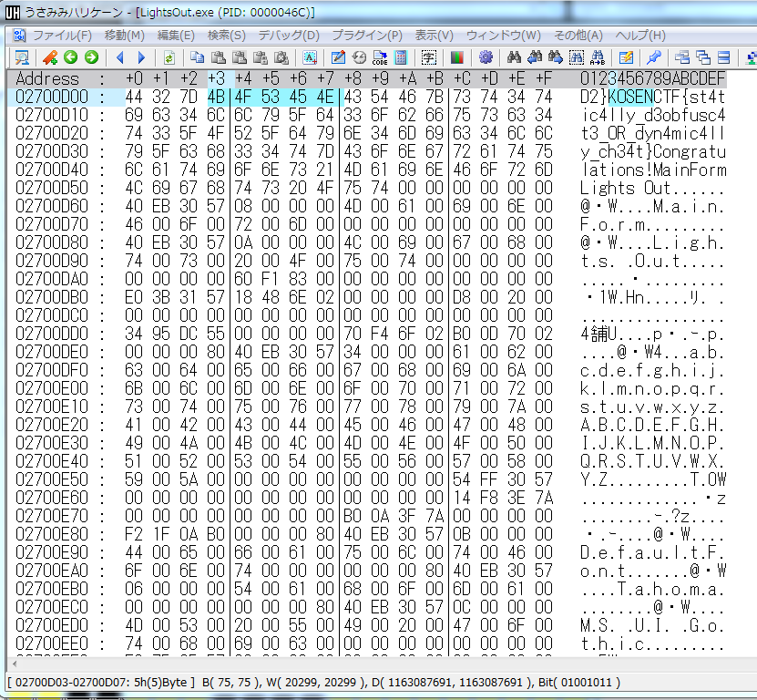Start a search with the binoculars icon
The image size is (757, 700).
(x=513, y=57)
